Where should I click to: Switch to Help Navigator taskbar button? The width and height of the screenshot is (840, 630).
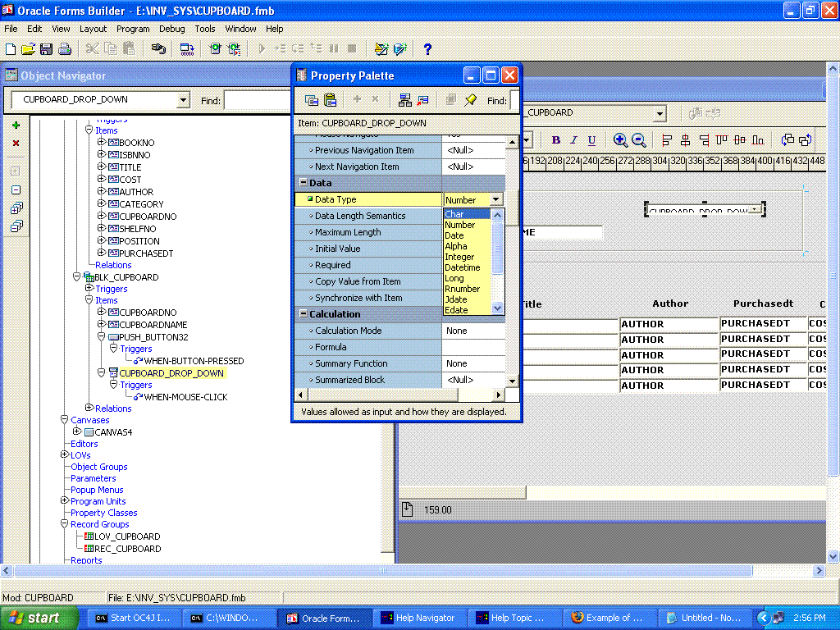point(418,618)
